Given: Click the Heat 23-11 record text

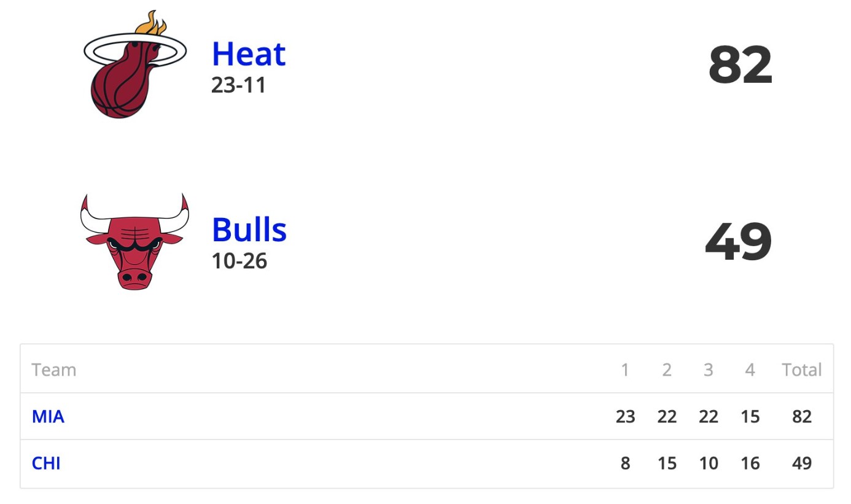Looking at the screenshot, I should tap(239, 85).
